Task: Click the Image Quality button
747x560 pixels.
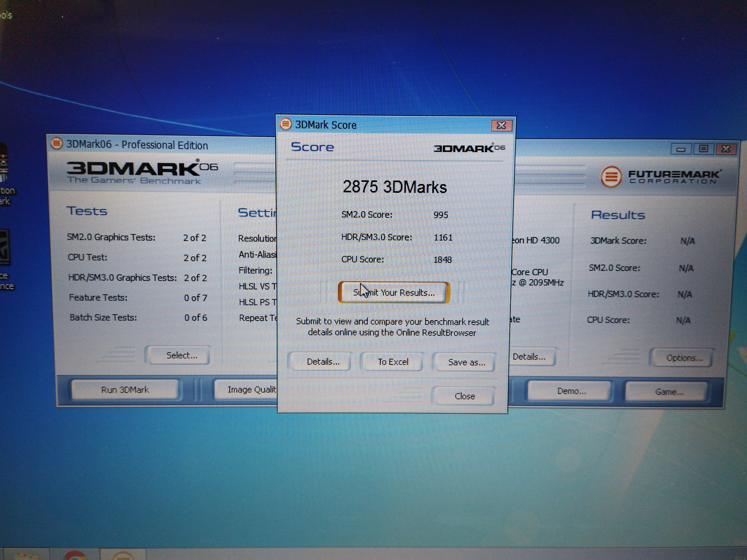Action: coord(246,390)
